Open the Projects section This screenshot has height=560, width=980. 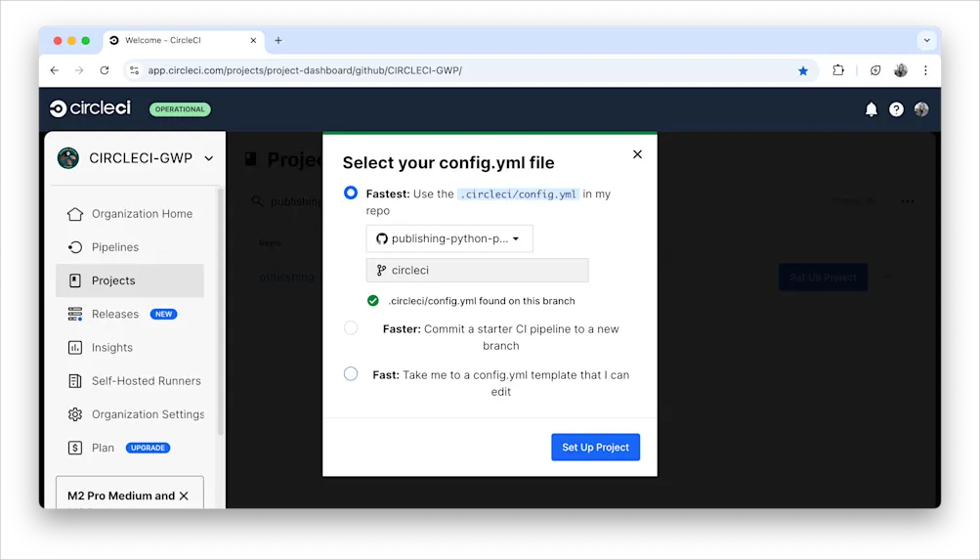tap(130, 280)
